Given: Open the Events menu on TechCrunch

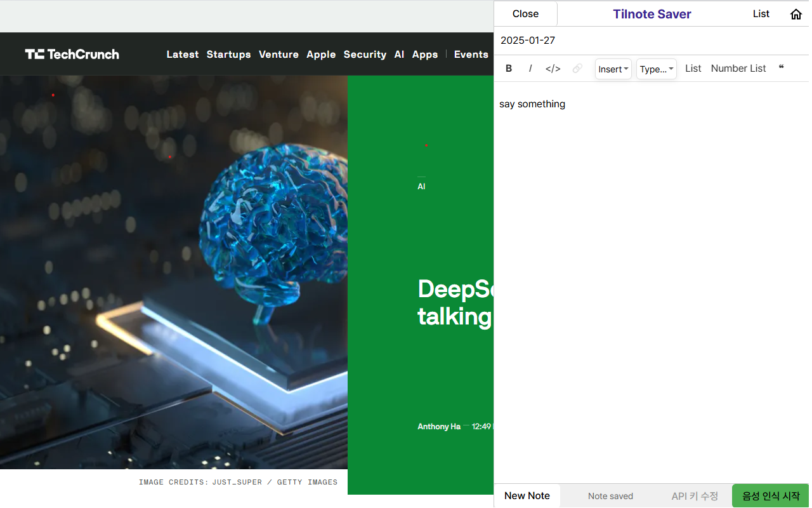Looking at the screenshot, I should click(471, 55).
